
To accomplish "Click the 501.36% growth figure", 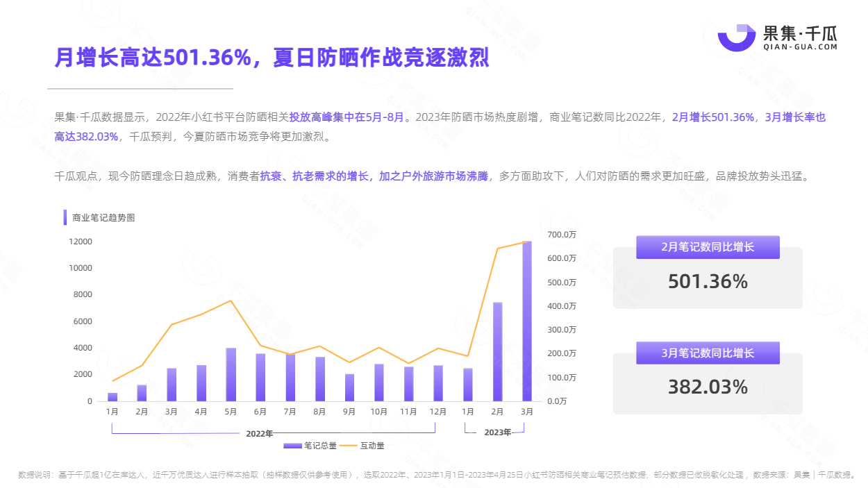I will click(708, 282).
